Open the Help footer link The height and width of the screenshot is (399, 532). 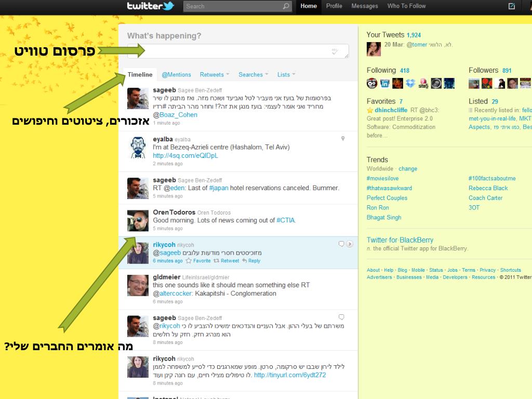click(x=389, y=270)
